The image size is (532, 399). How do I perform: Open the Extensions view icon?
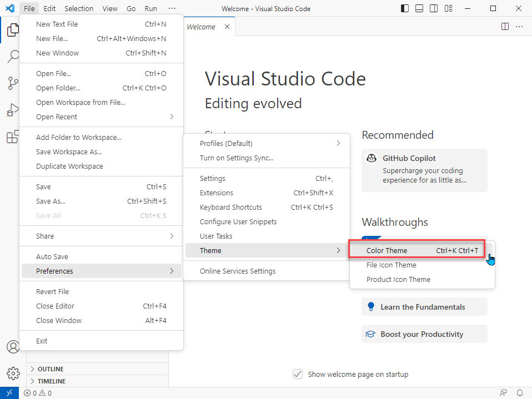tap(12, 137)
